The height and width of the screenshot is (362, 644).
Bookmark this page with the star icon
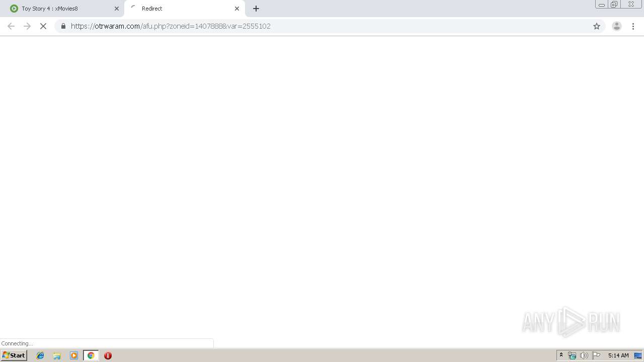point(597,26)
